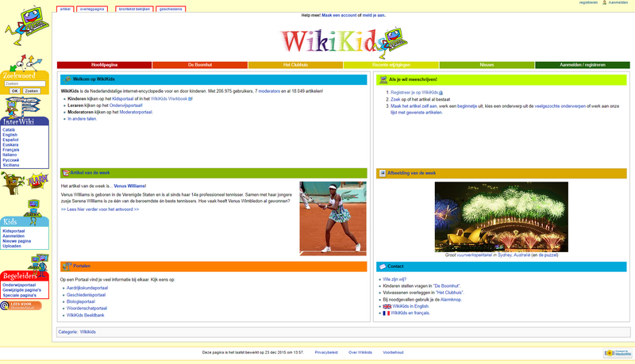The width and height of the screenshot is (635, 364).
Task: Open the brontekst bekijken tab
Action: (x=134, y=9)
